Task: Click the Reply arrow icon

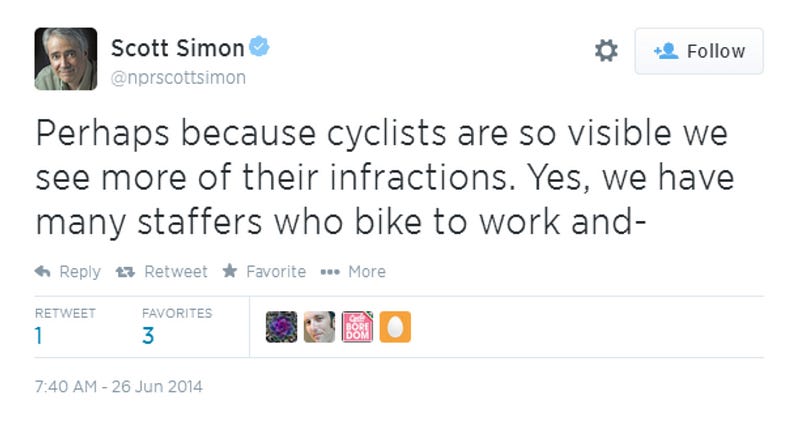Action: (42, 271)
